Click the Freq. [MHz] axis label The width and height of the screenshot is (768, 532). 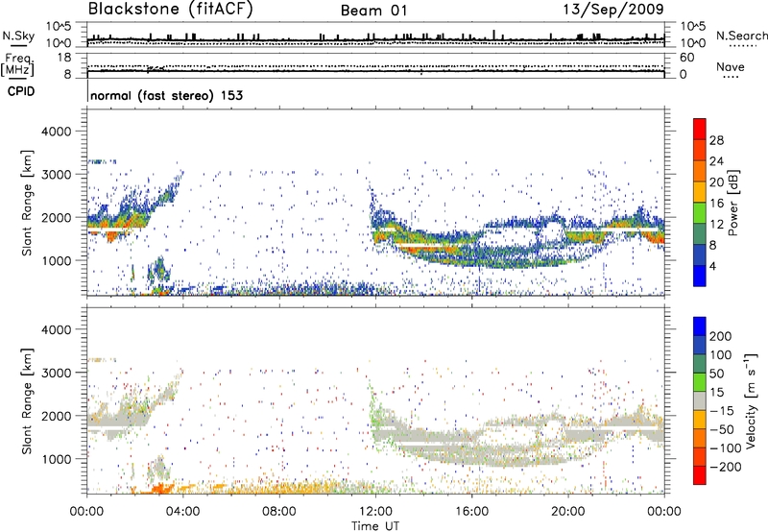coord(17,65)
